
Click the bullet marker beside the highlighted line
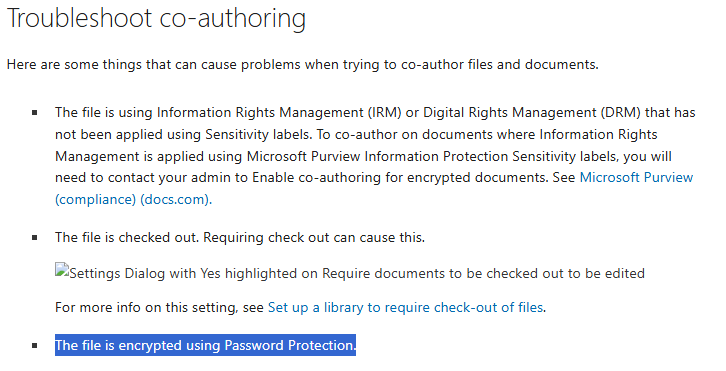click(35, 346)
